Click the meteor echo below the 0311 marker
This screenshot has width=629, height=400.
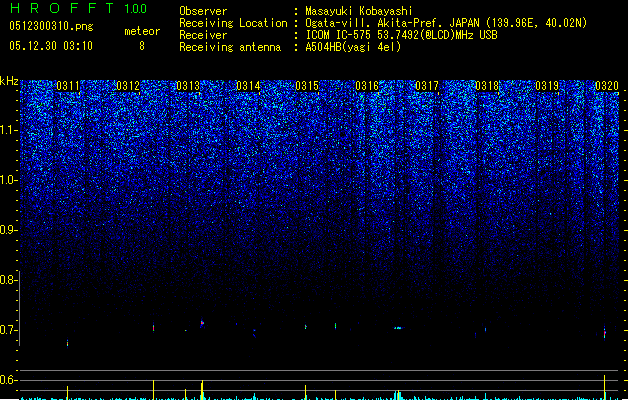67,343
